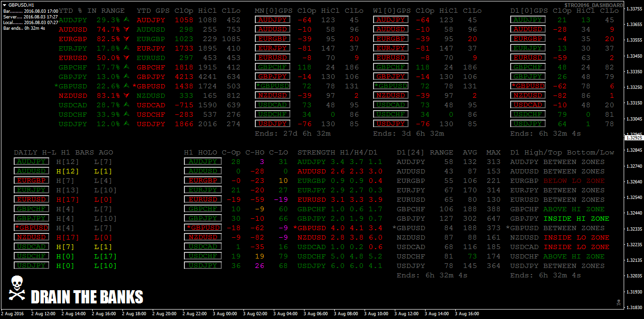Select AUDJPY button in the D1[0]GPS column
The width and height of the screenshot is (644, 319).
(x=528, y=20)
